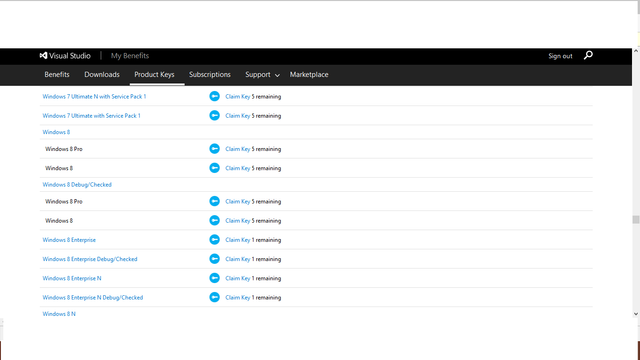This screenshot has height=360, width=640.
Task: Open Windows 7 Ultimate with Service Pack 1 link
Action: pos(91,116)
